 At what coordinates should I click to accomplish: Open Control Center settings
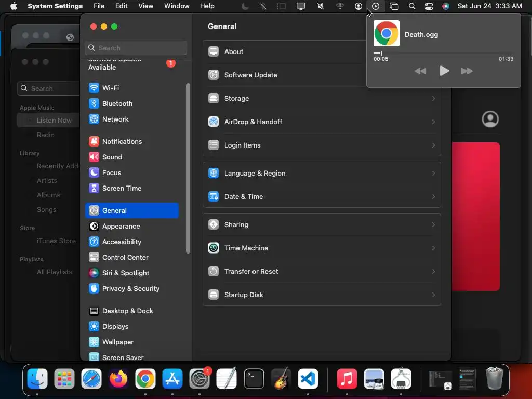click(x=131, y=258)
